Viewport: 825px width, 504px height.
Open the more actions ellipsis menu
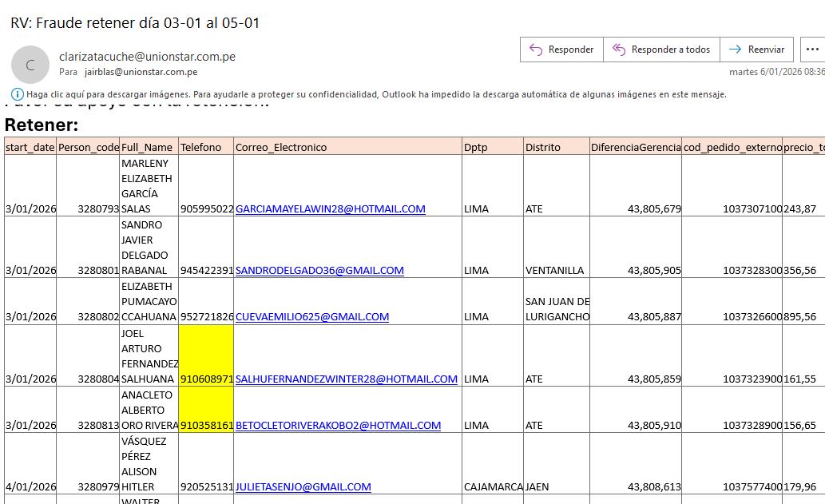pyautogui.click(x=812, y=50)
